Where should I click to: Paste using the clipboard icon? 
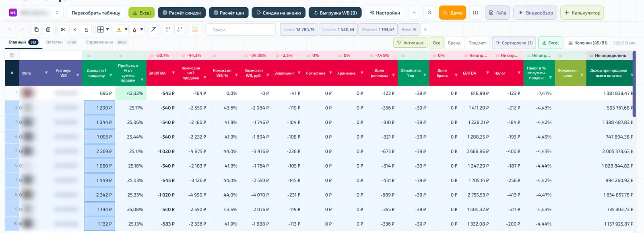click(x=48, y=29)
